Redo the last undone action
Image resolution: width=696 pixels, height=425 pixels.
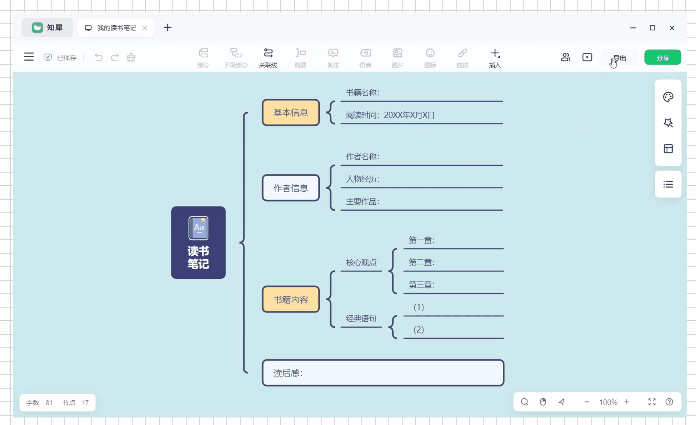point(115,57)
